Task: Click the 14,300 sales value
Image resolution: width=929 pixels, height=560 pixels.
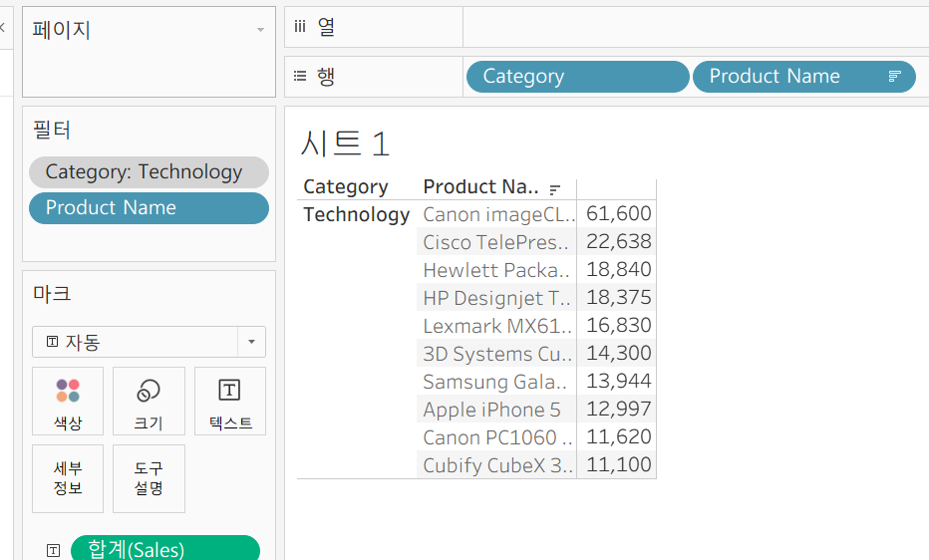Action: [x=619, y=352]
